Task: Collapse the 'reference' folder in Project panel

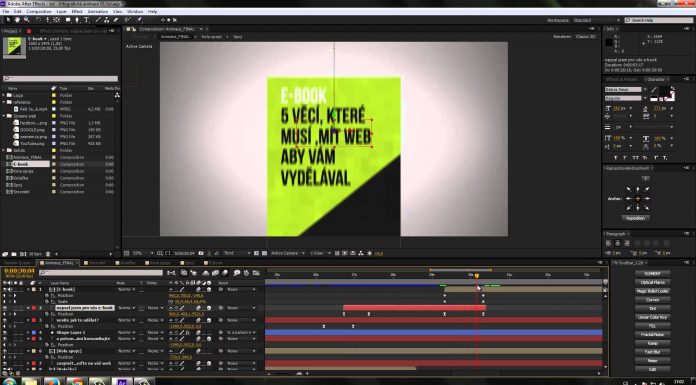Action: 4,102
